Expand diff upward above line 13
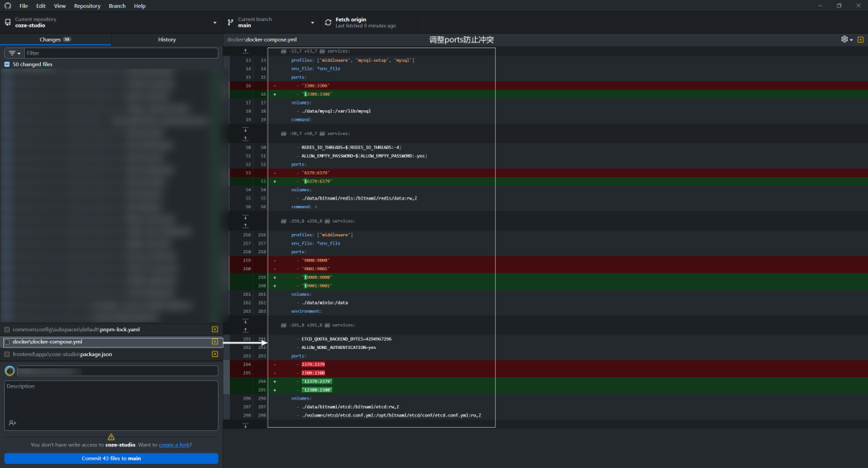This screenshot has height=468, width=868. pos(245,51)
